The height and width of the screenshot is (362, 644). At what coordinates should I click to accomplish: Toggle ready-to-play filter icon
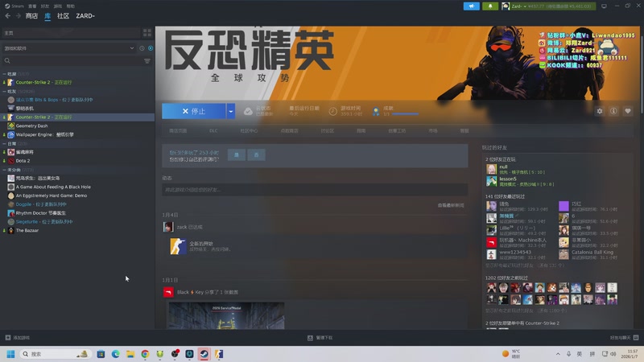pyautogui.click(x=151, y=48)
